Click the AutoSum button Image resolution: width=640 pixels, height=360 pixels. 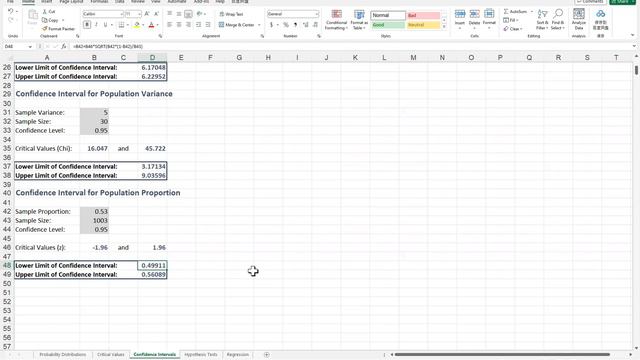(x=516, y=11)
